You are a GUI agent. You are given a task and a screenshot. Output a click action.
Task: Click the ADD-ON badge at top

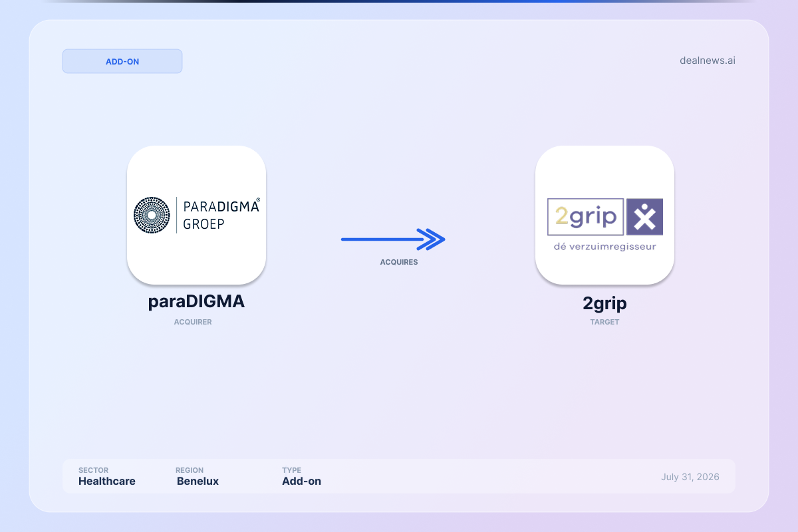(122, 61)
